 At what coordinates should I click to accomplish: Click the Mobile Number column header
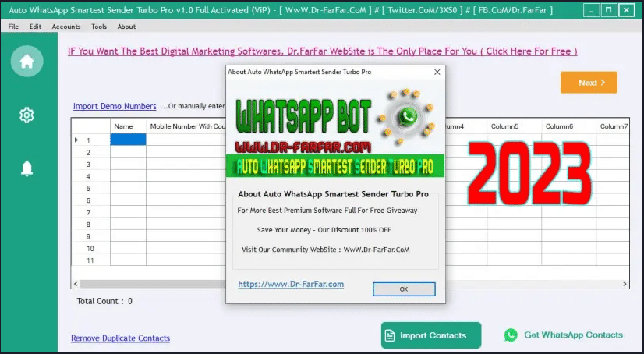pos(186,126)
